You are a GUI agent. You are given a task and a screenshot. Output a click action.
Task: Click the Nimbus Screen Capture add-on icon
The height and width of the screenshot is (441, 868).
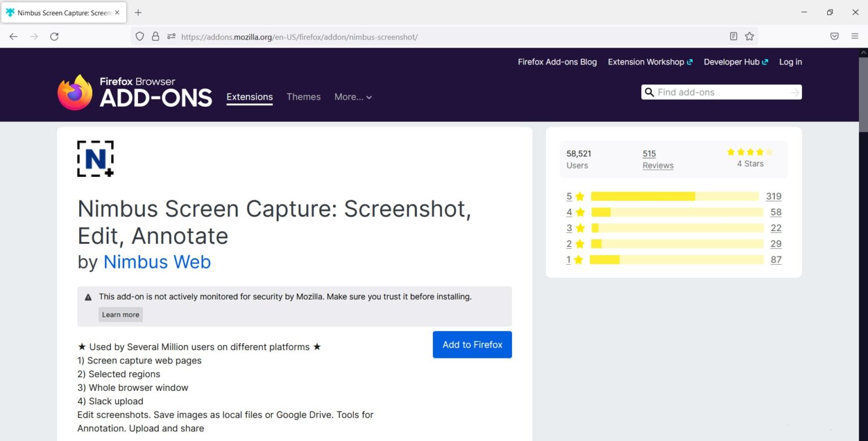click(x=95, y=159)
